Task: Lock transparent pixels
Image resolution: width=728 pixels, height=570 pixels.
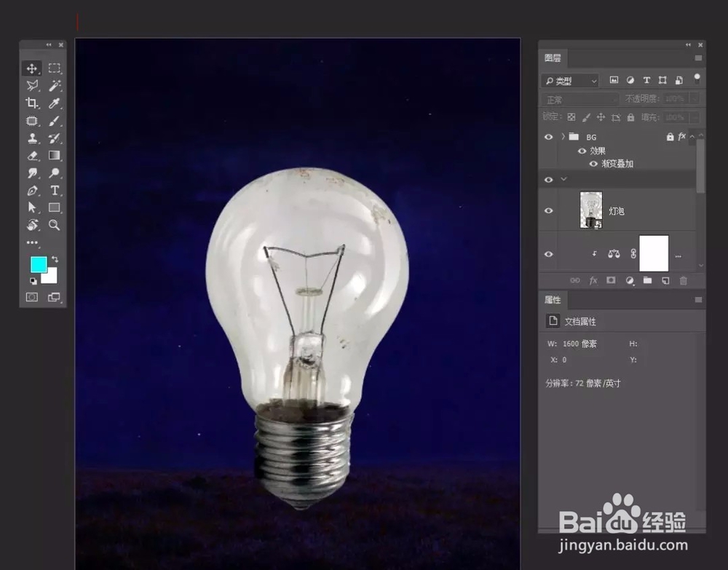Action: pyautogui.click(x=571, y=117)
